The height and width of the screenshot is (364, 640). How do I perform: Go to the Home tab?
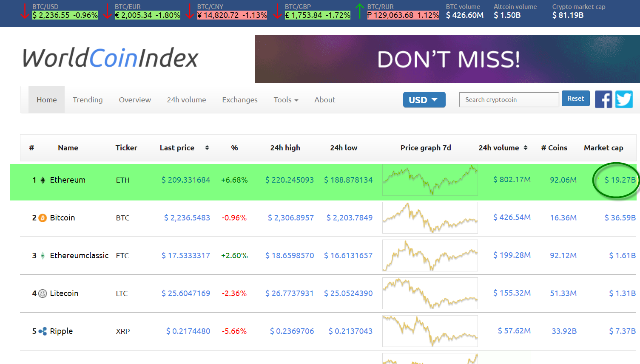coord(47,100)
